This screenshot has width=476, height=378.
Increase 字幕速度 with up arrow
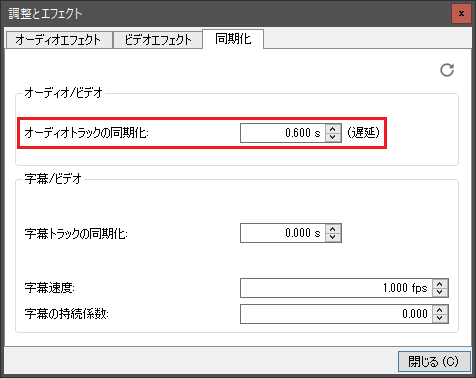coord(440,284)
